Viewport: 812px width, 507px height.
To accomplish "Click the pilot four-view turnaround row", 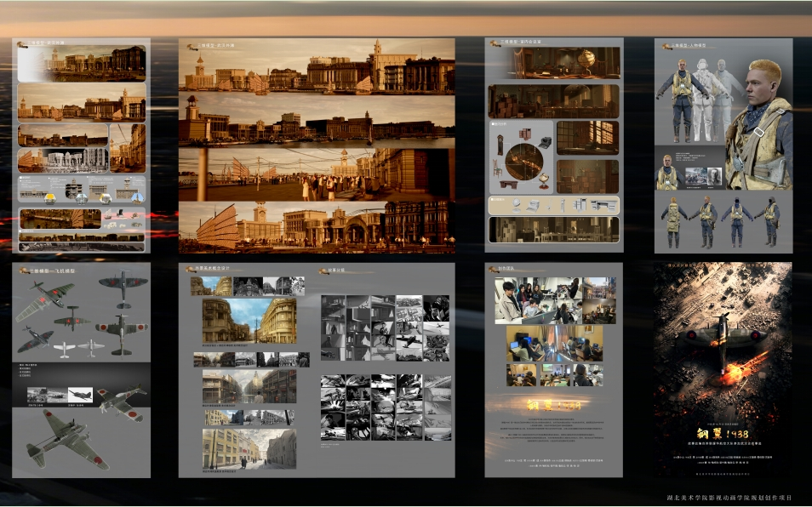I will point(719,221).
